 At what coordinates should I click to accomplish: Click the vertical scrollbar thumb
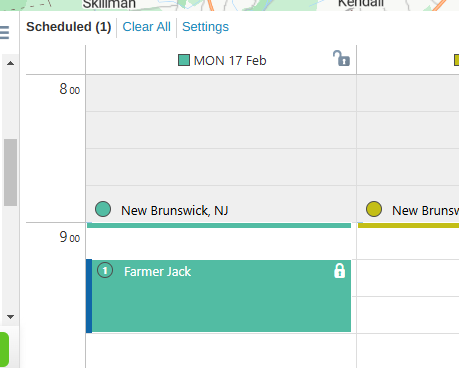pos(10,172)
